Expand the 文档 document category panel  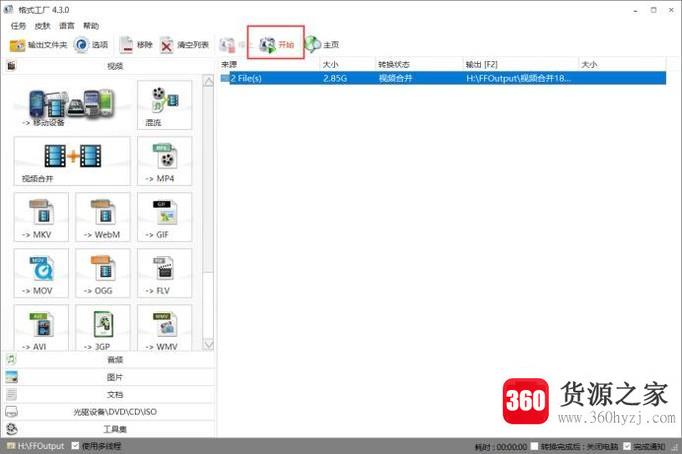109,394
